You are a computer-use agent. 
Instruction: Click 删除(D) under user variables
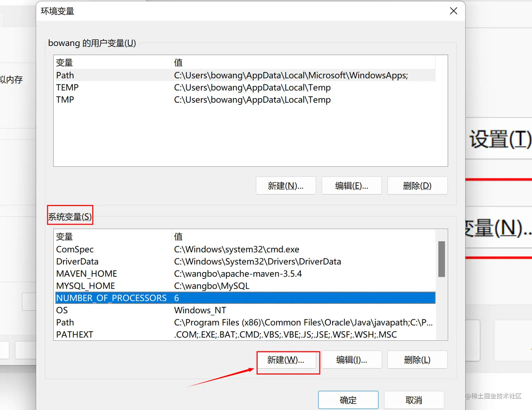coord(417,186)
